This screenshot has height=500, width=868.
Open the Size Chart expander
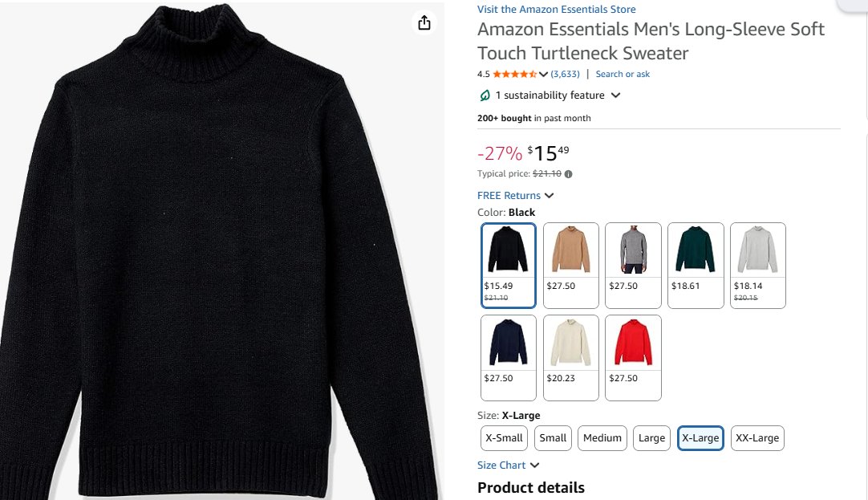tap(535, 465)
